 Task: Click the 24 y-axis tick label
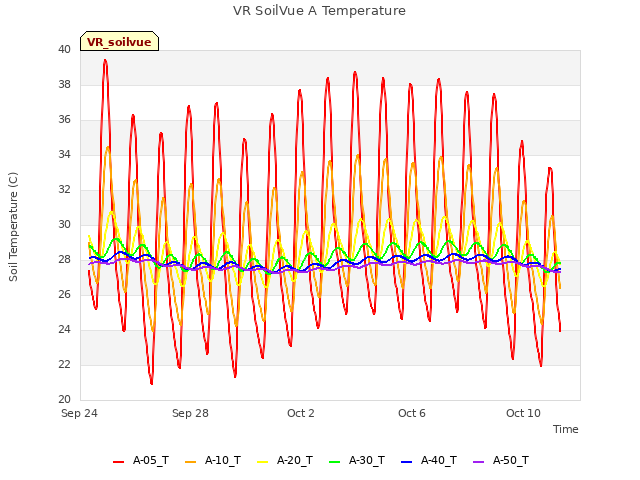point(64,329)
